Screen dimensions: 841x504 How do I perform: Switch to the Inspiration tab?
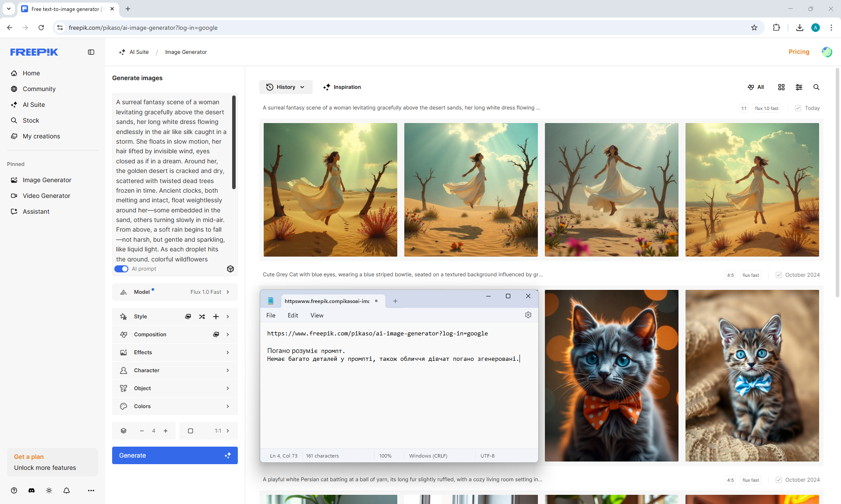[342, 87]
